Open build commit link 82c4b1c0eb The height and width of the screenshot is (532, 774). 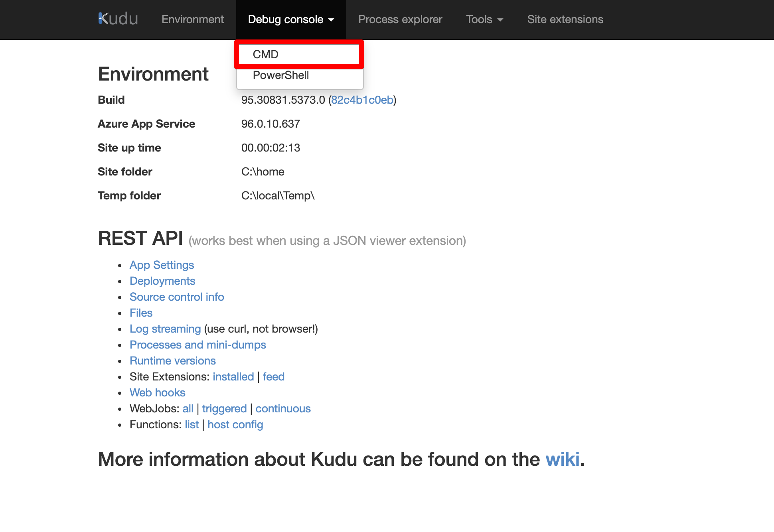(362, 100)
